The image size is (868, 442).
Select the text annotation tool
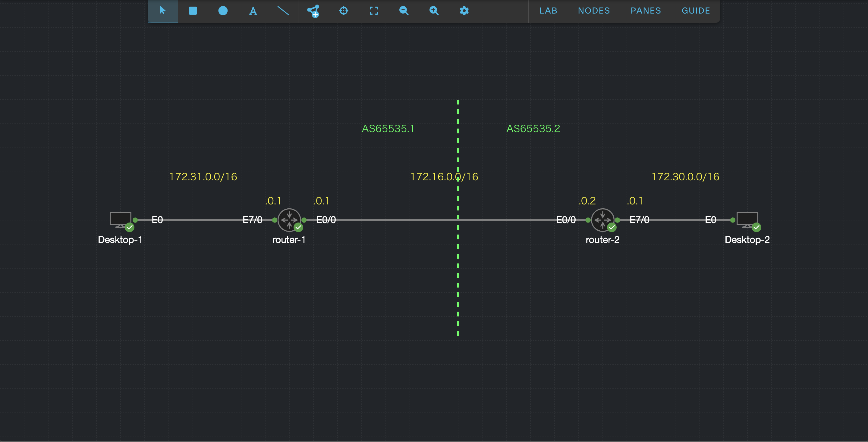[253, 11]
